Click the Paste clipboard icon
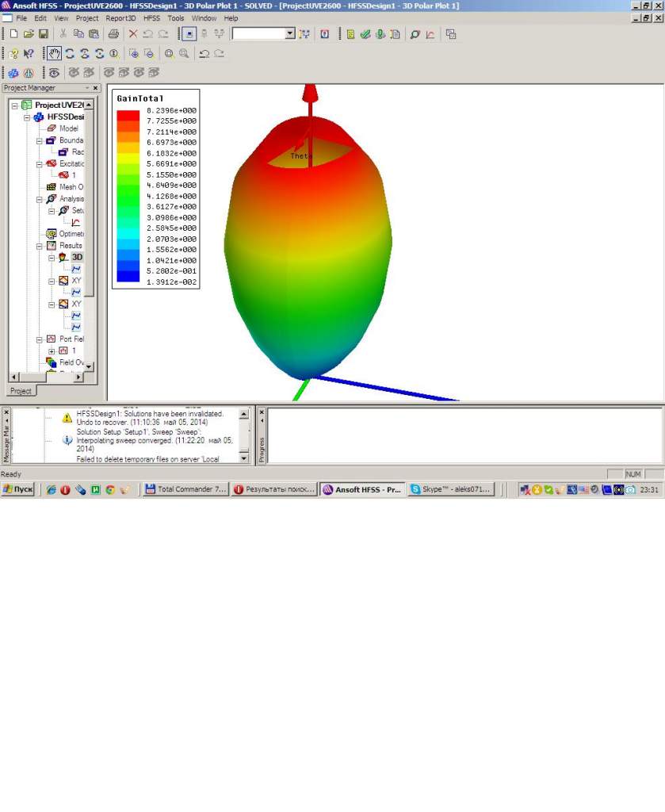This screenshot has height=812, width=665. (x=94, y=34)
